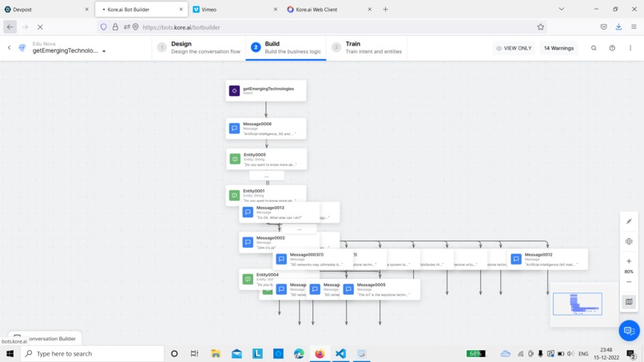
Task: Zoom out with the minus icon
Action: coord(629,282)
